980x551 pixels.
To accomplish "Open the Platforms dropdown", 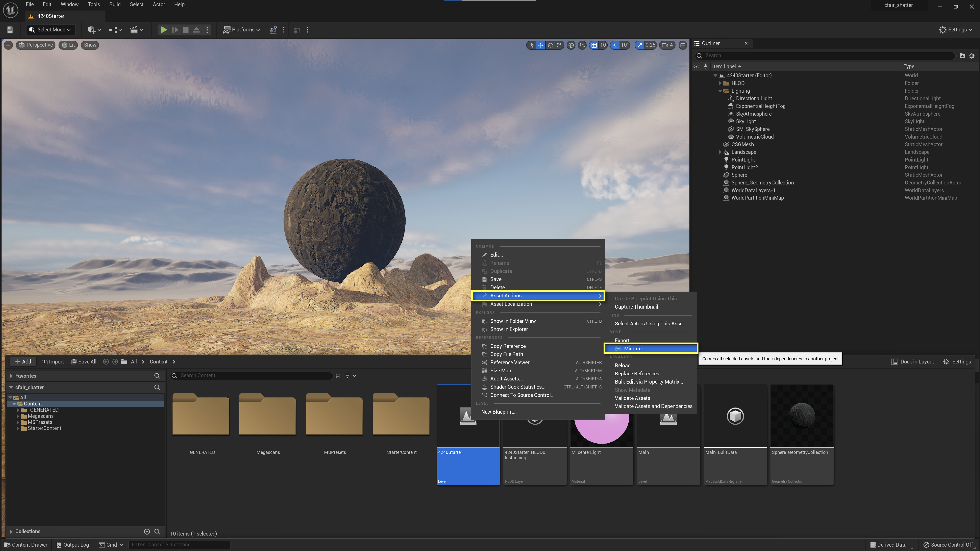I will click(242, 30).
